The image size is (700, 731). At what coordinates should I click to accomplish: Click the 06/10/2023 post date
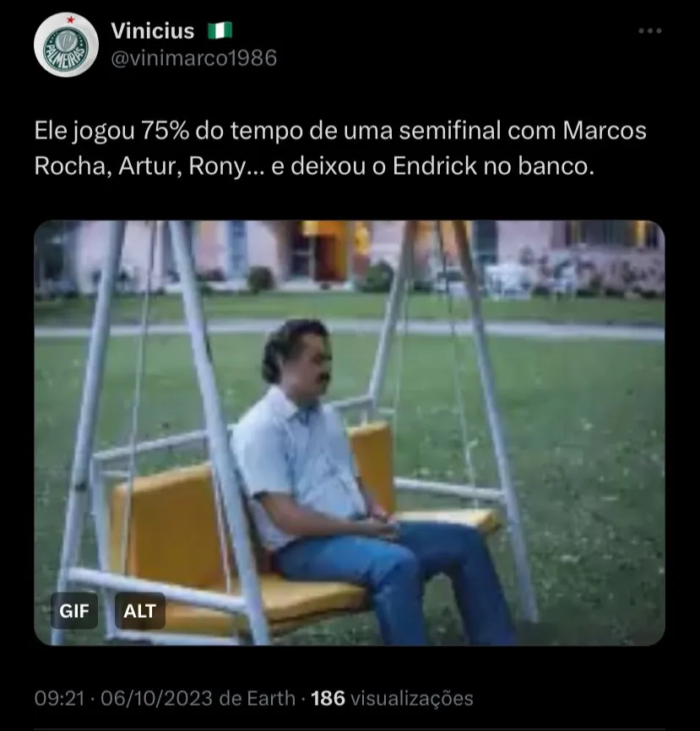click(157, 698)
